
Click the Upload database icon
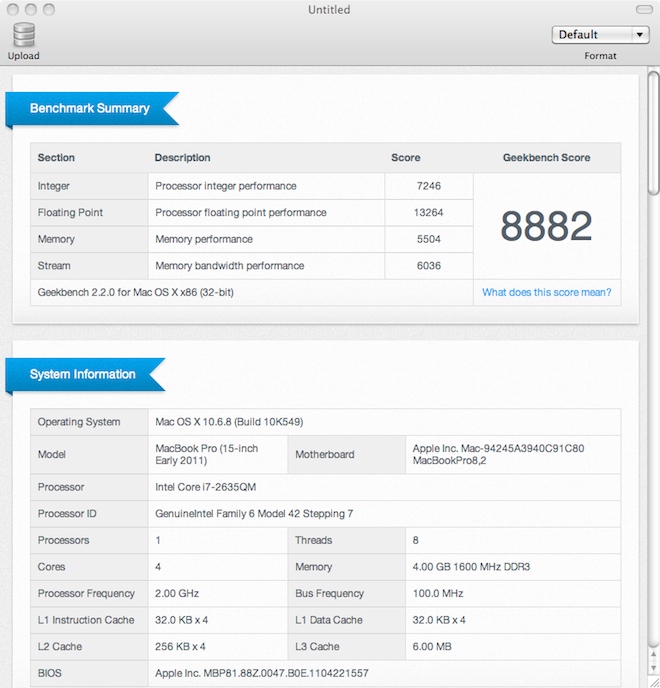click(23, 36)
